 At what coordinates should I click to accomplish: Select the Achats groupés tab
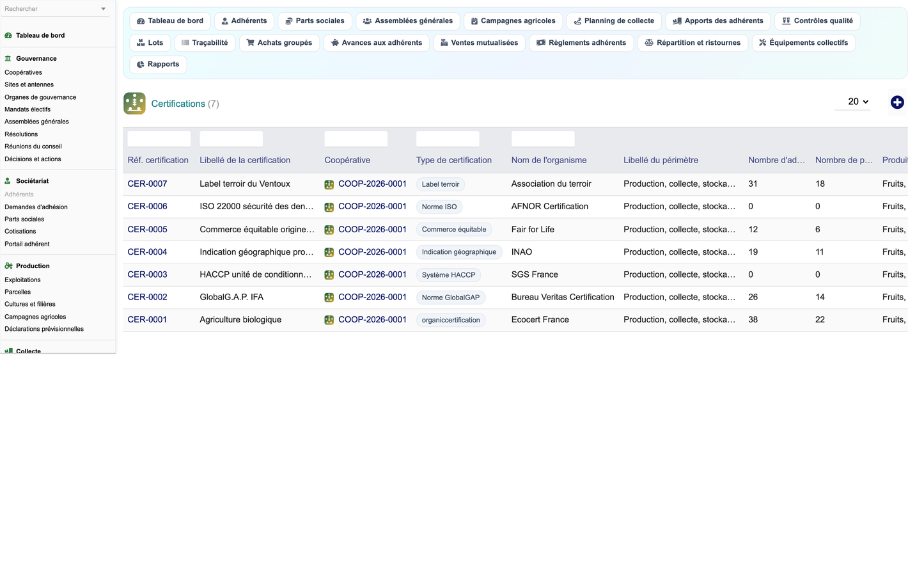(x=279, y=43)
